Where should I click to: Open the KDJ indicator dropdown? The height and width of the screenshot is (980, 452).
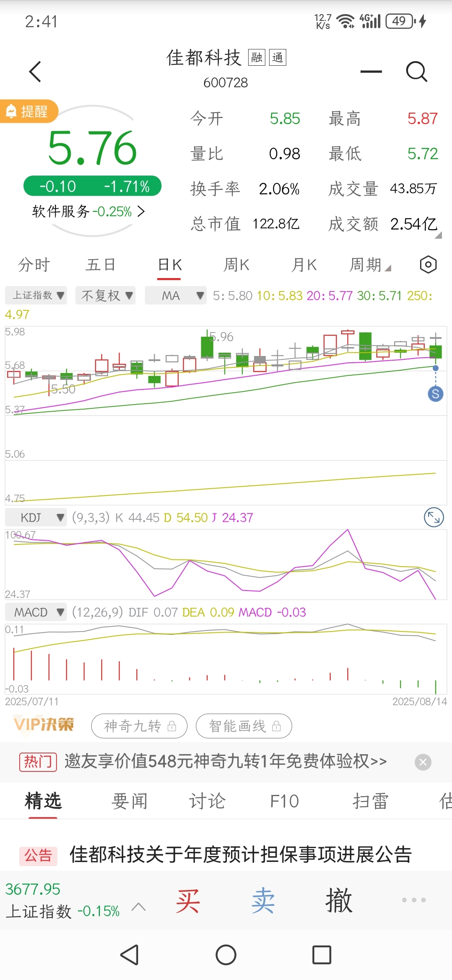click(x=36, y=518)
